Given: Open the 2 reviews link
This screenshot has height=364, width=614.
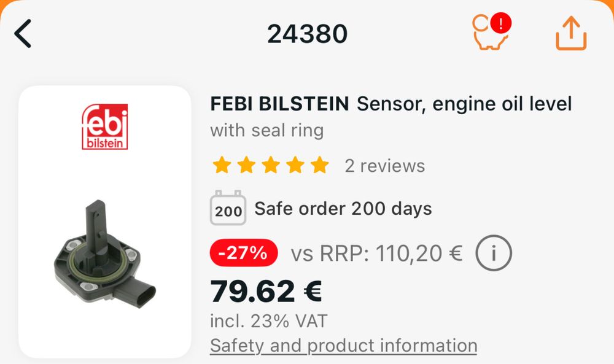Looking at the screenshot, I should pyautogui.click(x=384, y=166).
